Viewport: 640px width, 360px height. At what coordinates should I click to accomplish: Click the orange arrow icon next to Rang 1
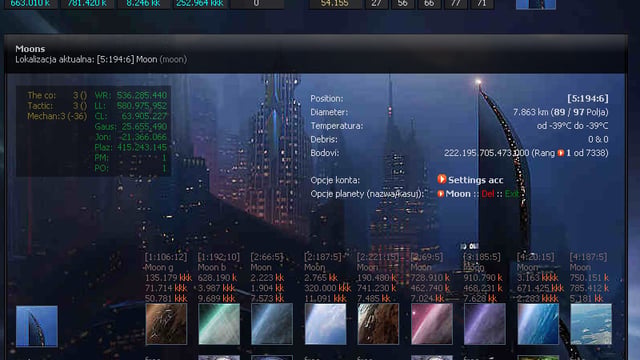click(561, 153)
